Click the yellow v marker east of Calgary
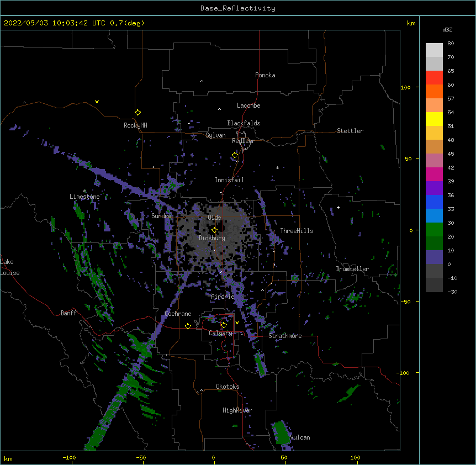476x465 pixels. pos(237,323)
